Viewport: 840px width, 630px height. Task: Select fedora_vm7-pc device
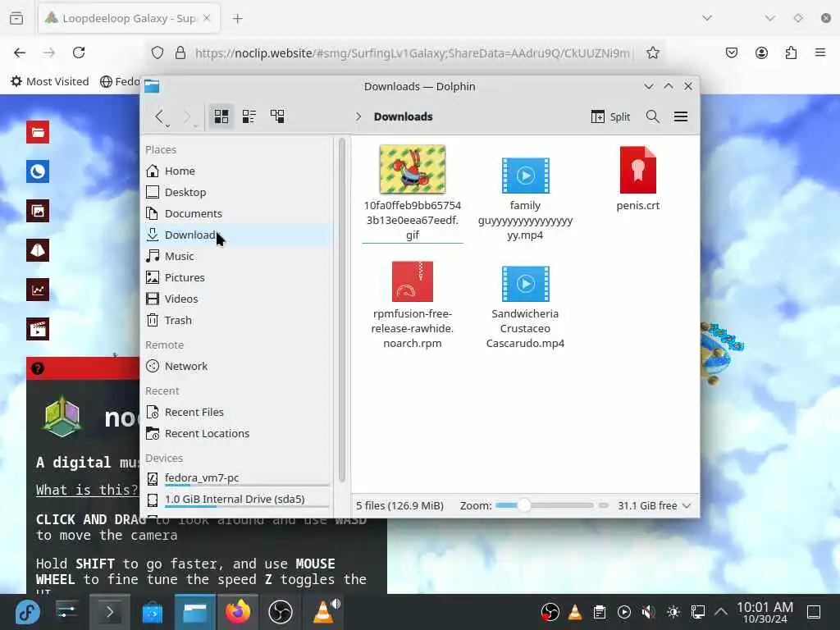point(239,478)
